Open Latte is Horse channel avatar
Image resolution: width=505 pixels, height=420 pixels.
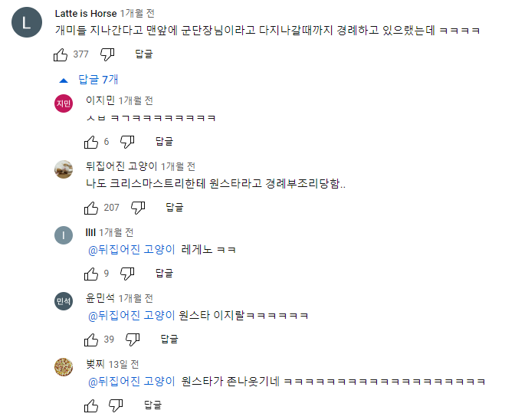point(27,25)
